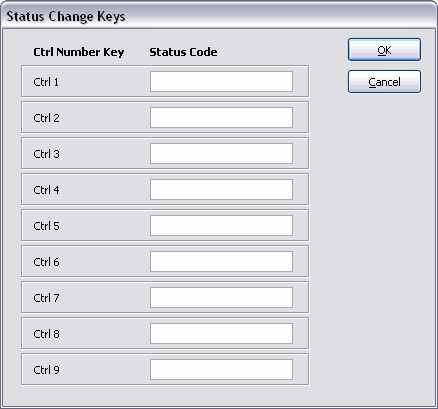Select the Ctrl 2 status code field

[221, 117]
